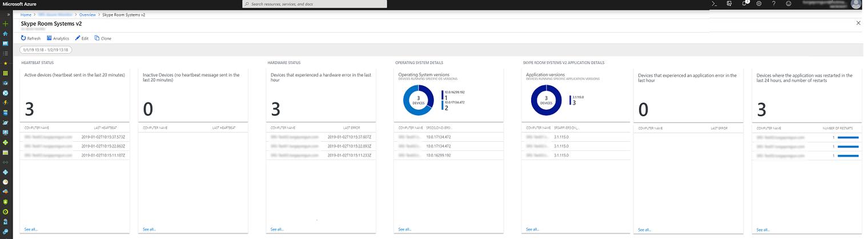Viewport: 868px width, 239px height.
Task: Open portal settings gear icon
Action: [759, 3]
